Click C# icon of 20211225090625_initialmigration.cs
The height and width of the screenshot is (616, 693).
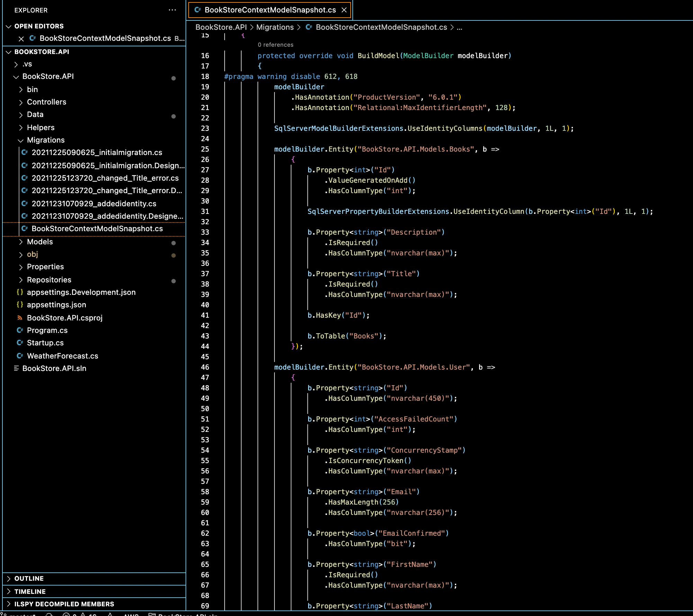click(25, 152)
